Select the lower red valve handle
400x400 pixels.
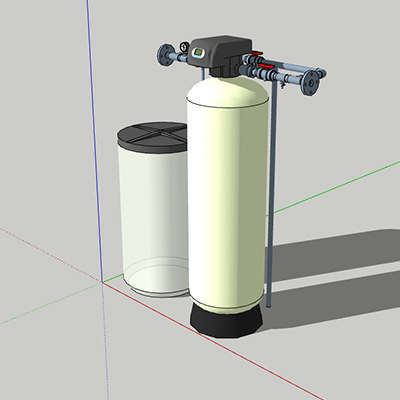coord(266,66)
